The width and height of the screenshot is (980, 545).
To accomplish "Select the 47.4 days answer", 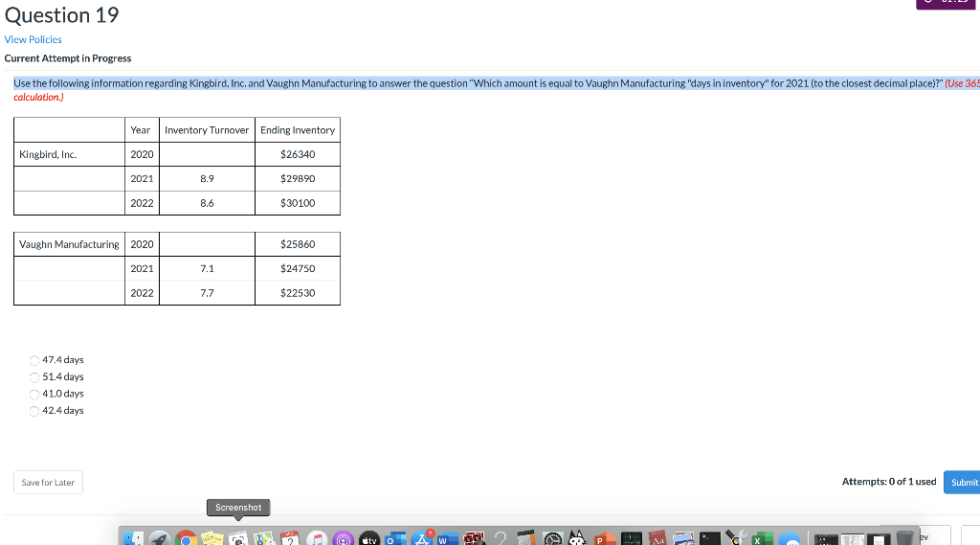I will 34,360.
